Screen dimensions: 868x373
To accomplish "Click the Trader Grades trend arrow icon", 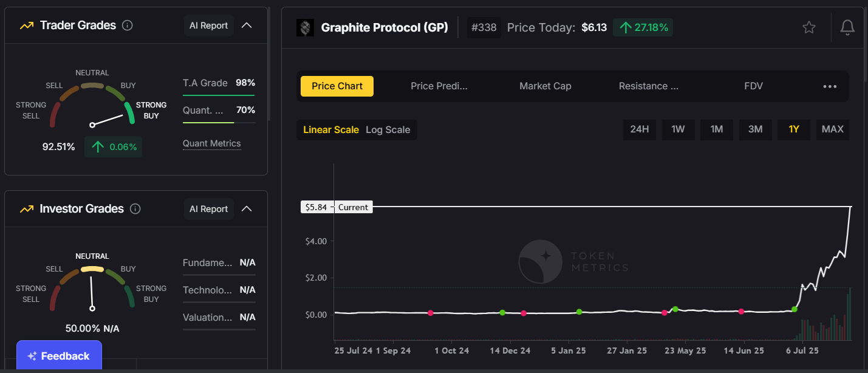I will (x=26, y=26).
